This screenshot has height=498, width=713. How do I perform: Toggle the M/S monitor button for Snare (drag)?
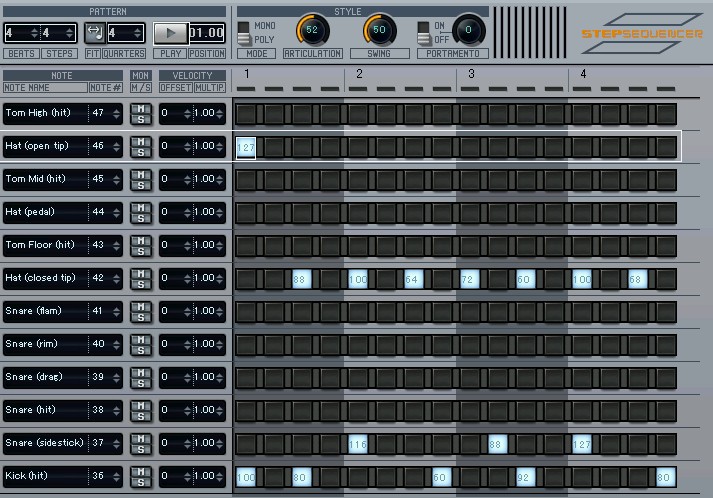click(141, 378)
